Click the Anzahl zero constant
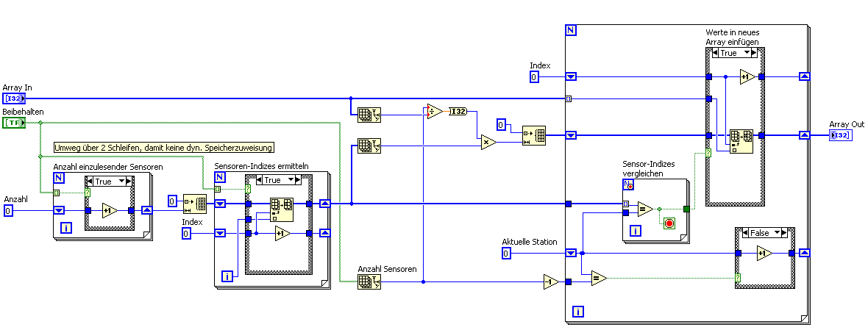The image size is (868, 330). click(x=8, y=211)
